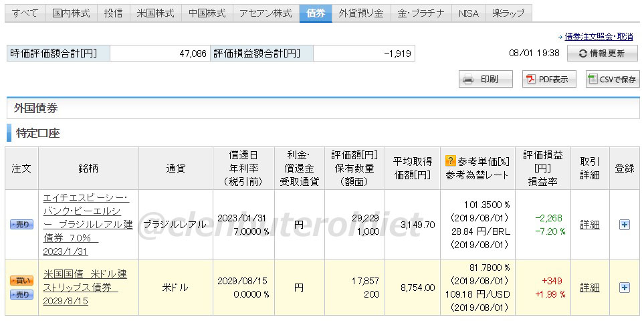This screenshot has height=321, width=644.
Task: Click the 81.7800 % reference price
Action: tap(489, 268)
